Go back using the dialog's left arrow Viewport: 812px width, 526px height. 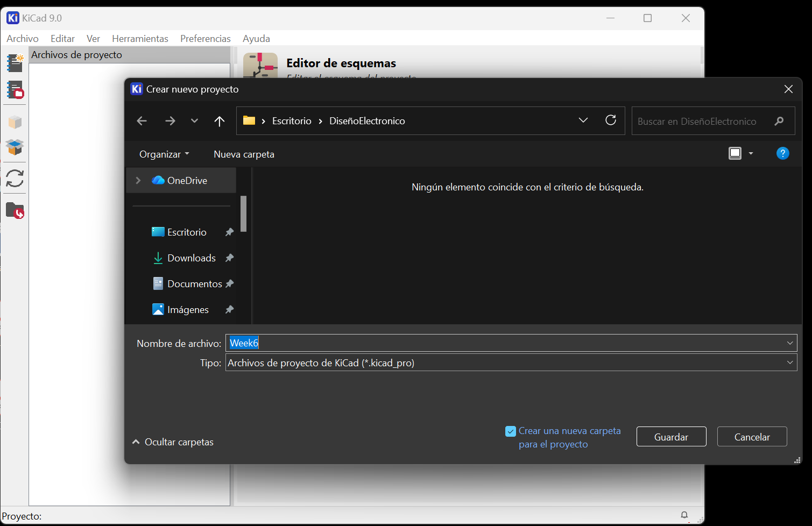pyautogui.click(x=142, y=121)
